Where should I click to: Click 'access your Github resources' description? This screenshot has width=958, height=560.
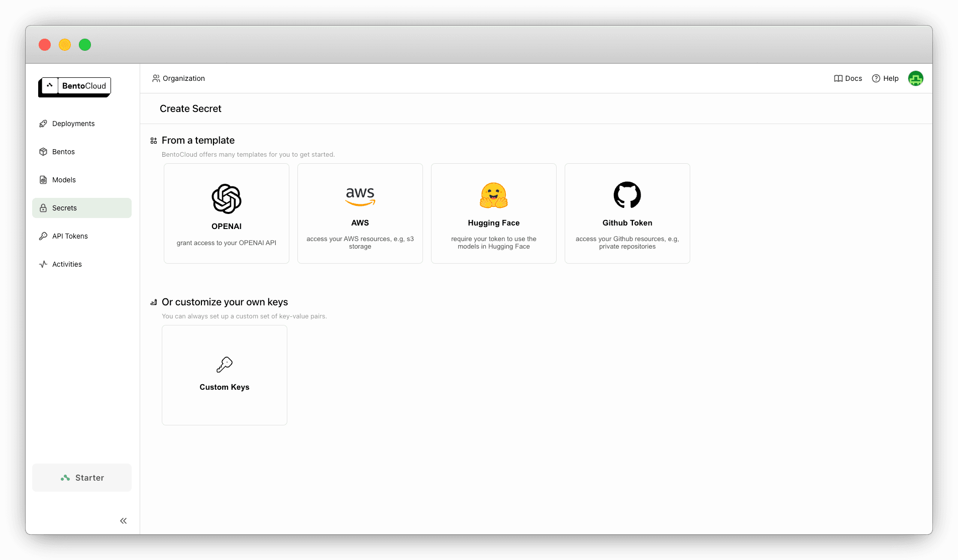627,243
